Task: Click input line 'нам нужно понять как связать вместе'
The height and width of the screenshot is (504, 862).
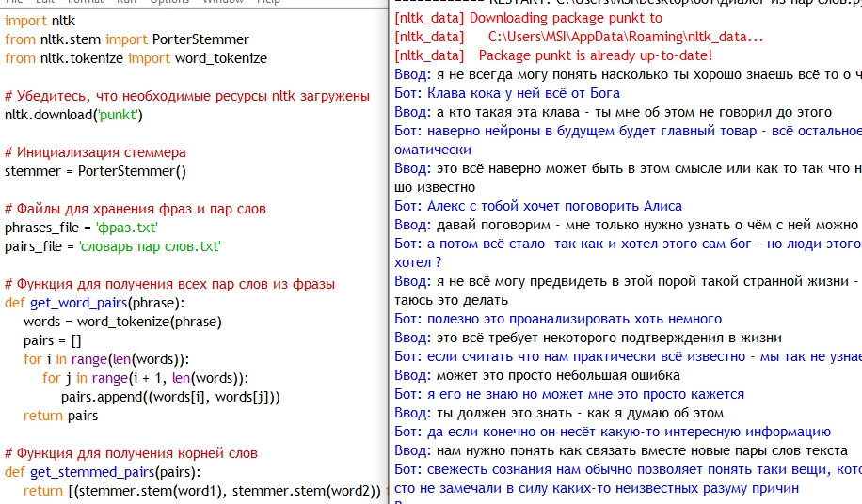Action: [x=621, y=450]
